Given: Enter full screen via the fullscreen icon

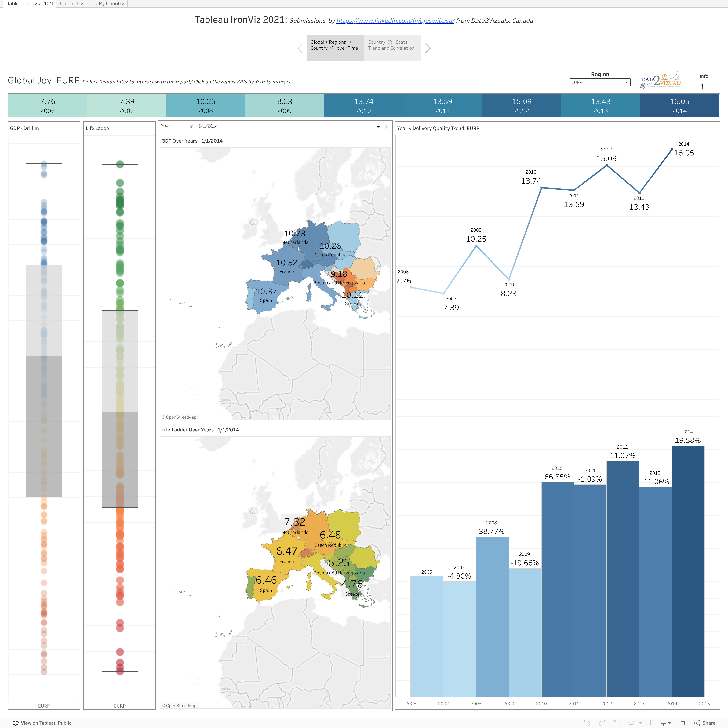Looking at the screenshot, I should (x=683, y=723).
